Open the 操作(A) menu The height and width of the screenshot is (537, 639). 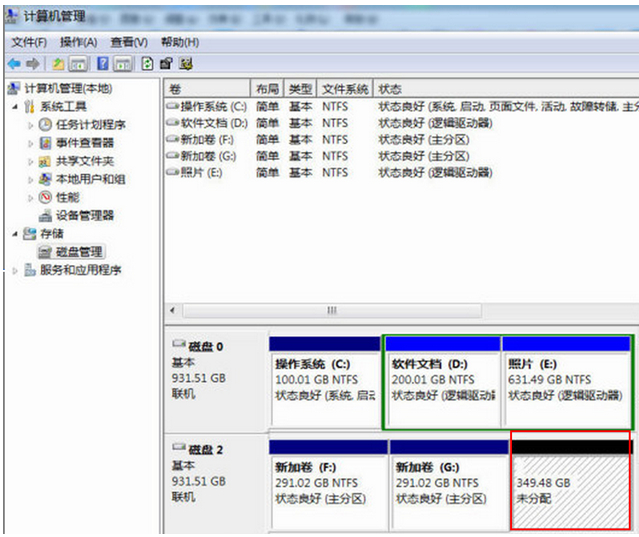point(78,42)
